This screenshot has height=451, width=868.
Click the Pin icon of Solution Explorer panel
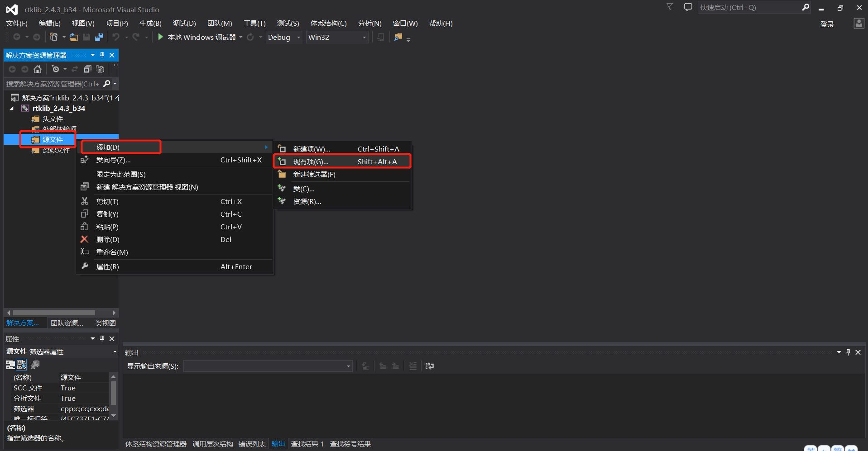pos(102,55)
